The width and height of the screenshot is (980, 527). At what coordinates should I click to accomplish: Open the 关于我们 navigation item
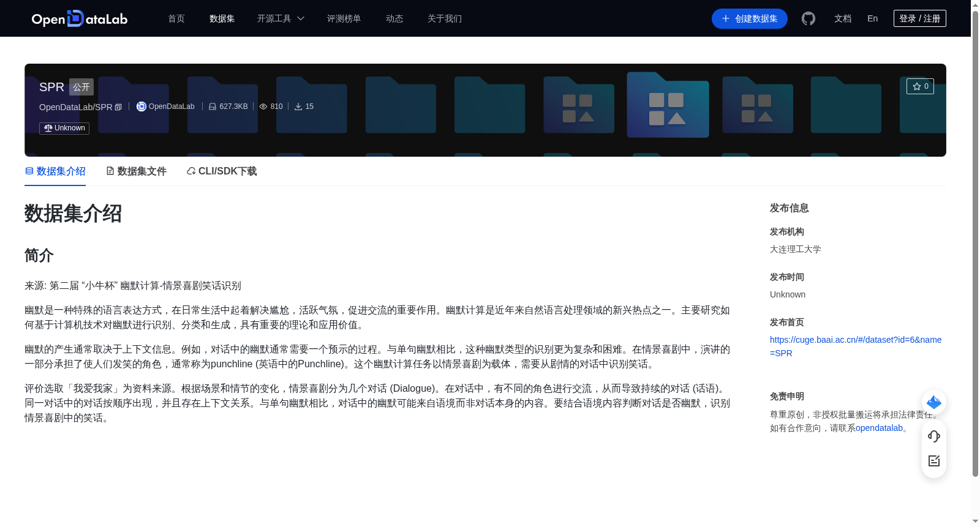[445, 18]
